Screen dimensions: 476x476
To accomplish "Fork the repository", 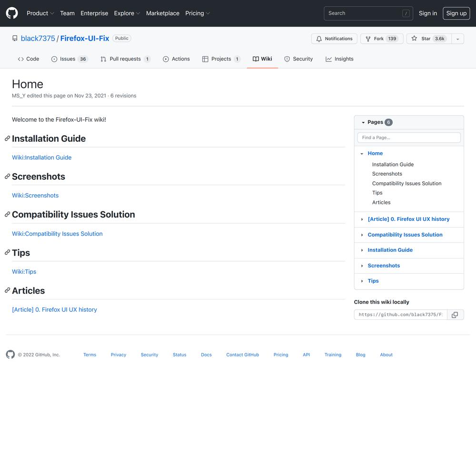I will coord(382,39).
